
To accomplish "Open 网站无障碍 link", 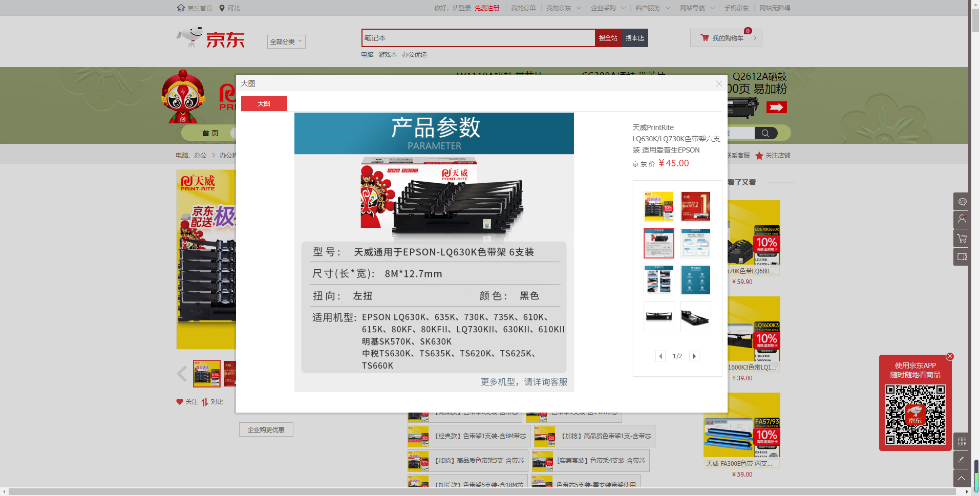I will [775, 8].
